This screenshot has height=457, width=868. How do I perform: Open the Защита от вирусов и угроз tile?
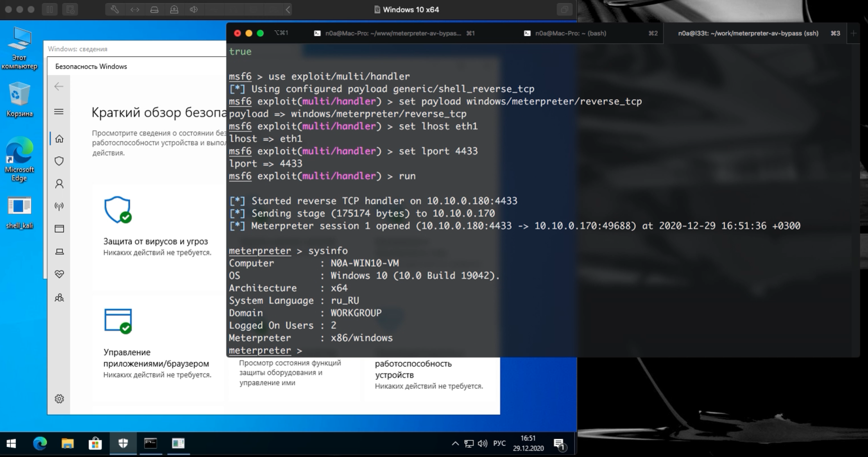pos(155,241)
